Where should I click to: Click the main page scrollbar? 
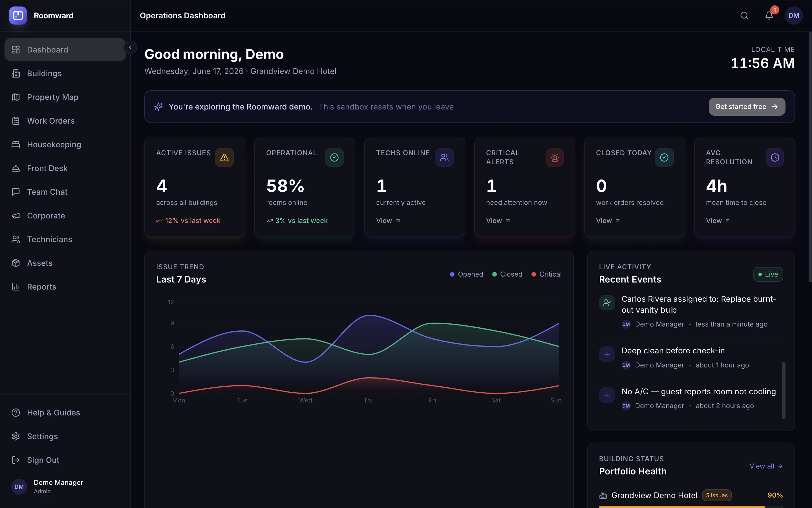(810, 157)
